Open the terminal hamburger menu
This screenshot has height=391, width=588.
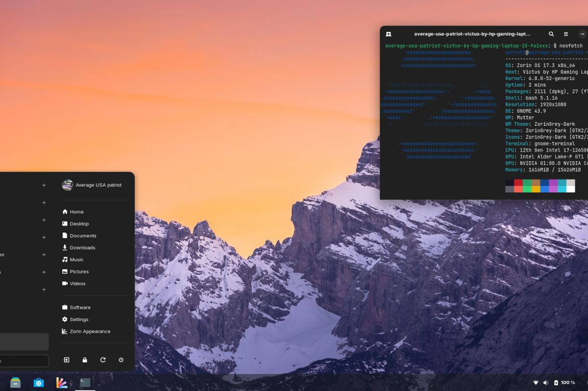click(565, 34)
